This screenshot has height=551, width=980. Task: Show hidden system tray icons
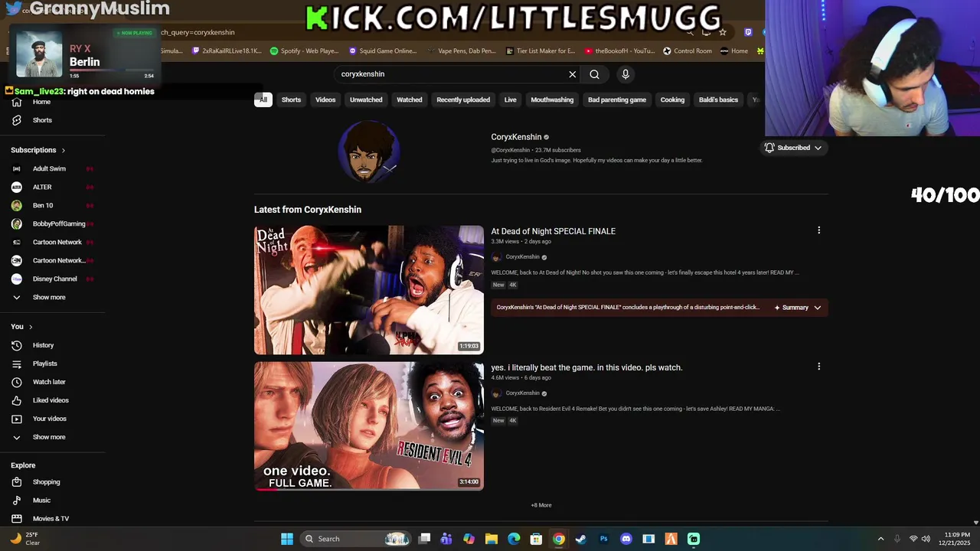click(880, 539)
